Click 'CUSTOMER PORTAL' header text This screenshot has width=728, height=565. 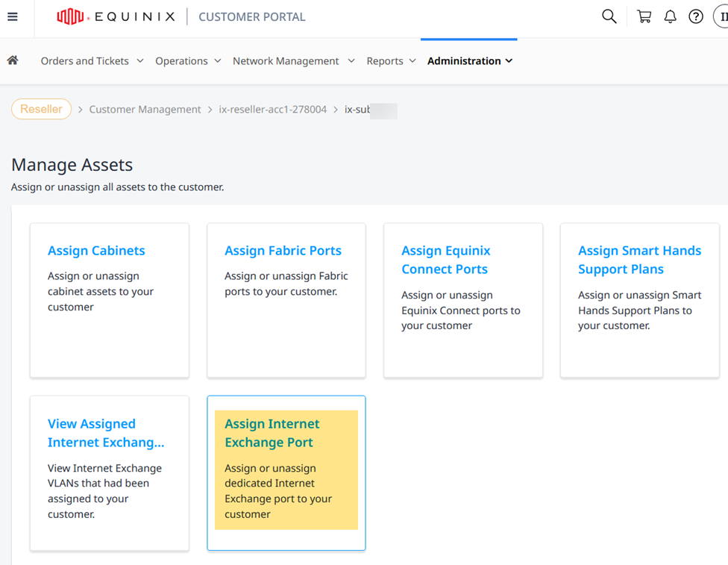252,16
